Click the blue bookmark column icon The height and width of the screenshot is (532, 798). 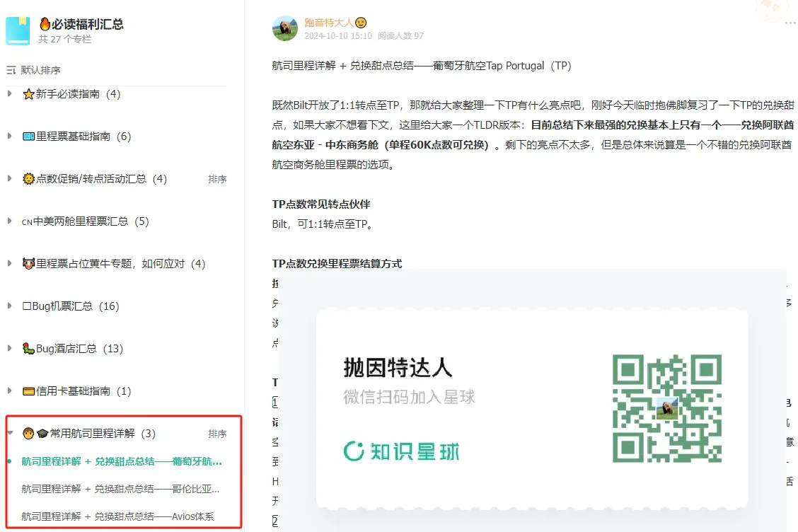click(18, 31)
